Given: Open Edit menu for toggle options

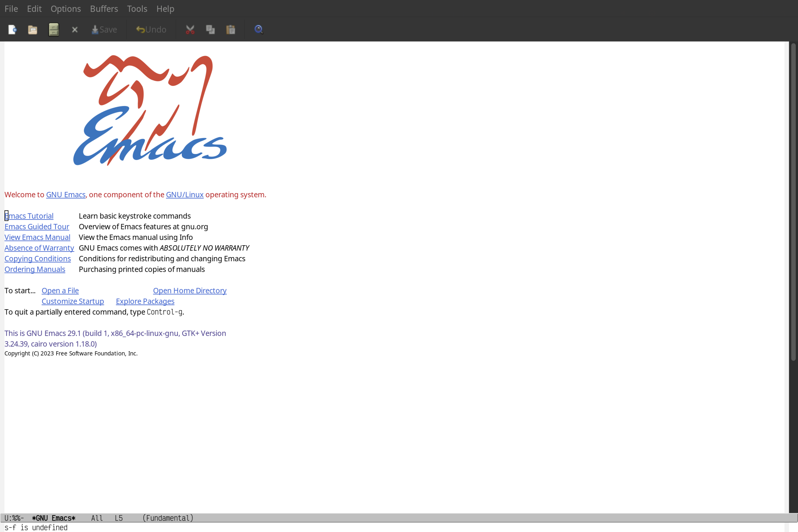Looking at the screenshot, I should click(x=34, y=8).
